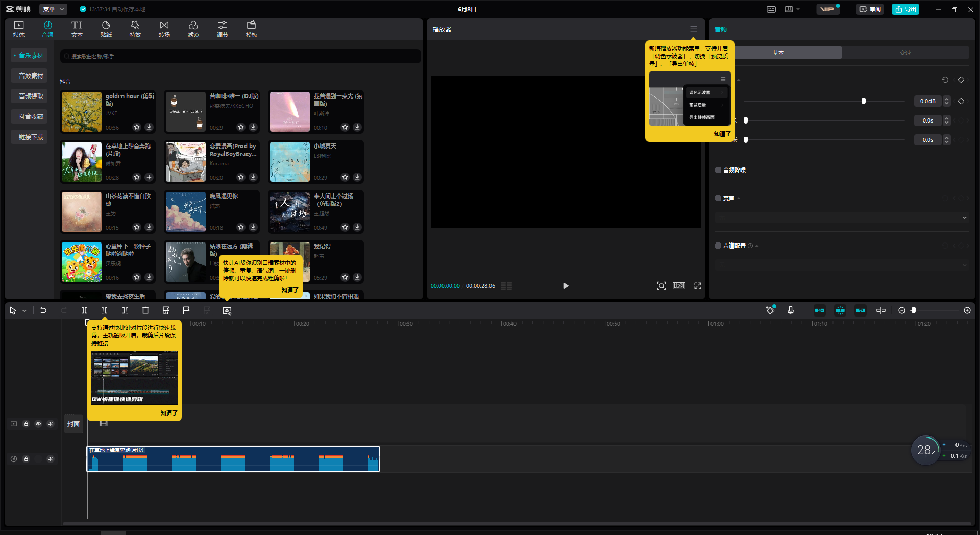This screenshot has height=535, width=980.
Task: Click the volume slider handle
Action: (x=864, y=101)
